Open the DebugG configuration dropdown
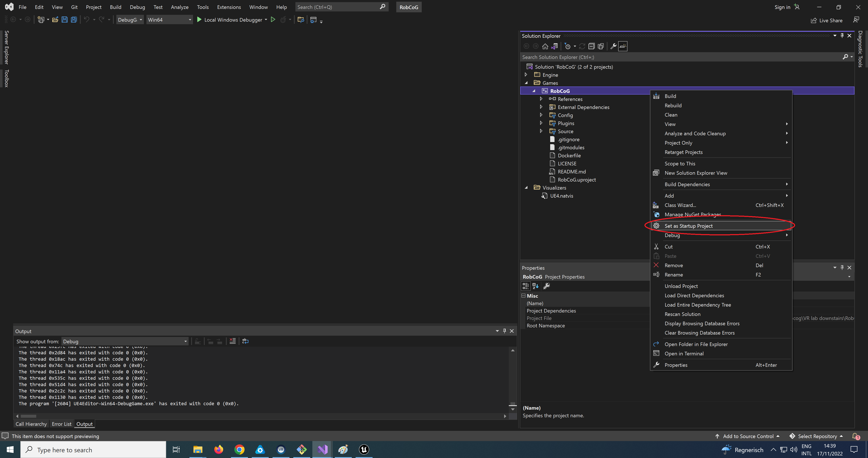 pos(130,20)
